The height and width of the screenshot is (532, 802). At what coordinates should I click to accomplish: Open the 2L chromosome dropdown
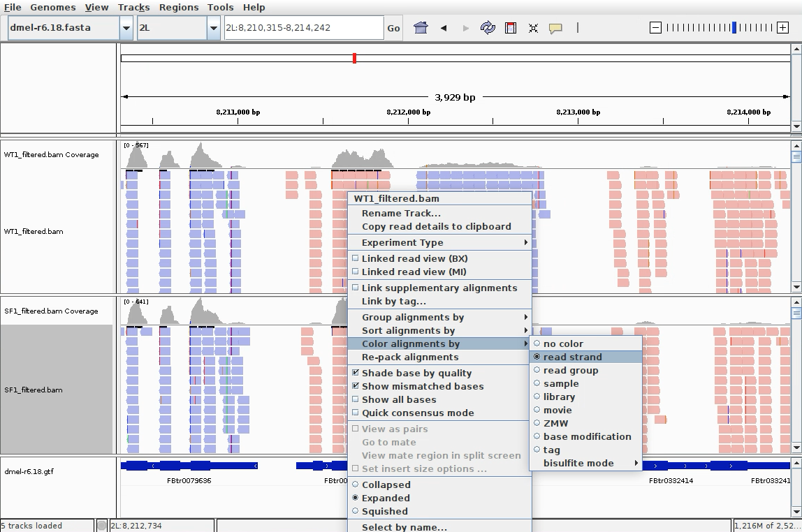pos(214,28)
